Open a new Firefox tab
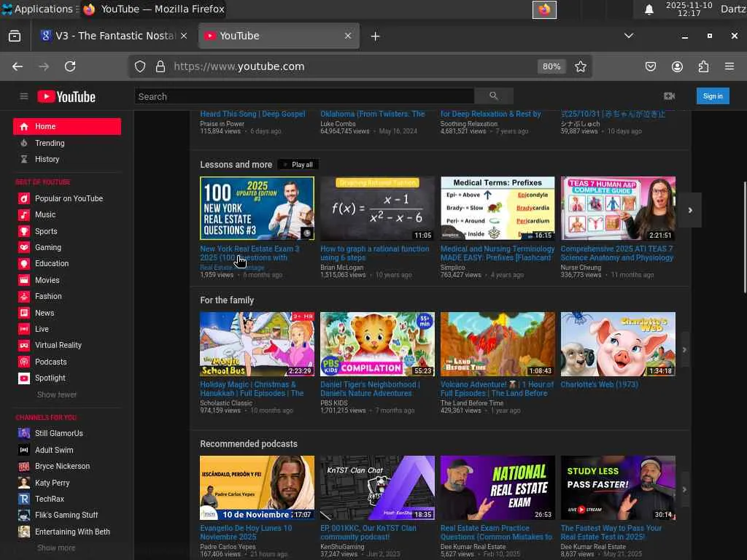The width and height of the screenshot is (747, 560). tap(376, 36)
